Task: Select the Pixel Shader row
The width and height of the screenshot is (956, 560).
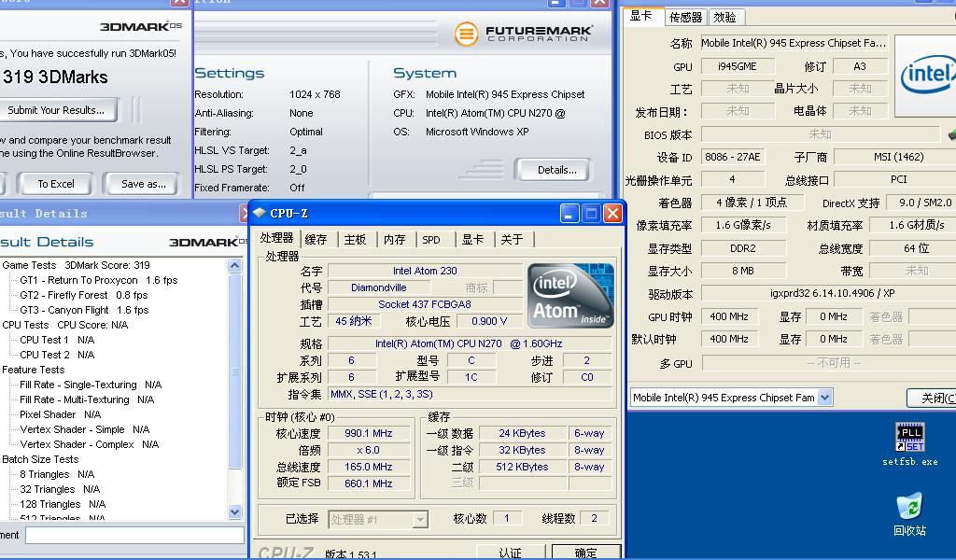Action: tap(60, 414)
